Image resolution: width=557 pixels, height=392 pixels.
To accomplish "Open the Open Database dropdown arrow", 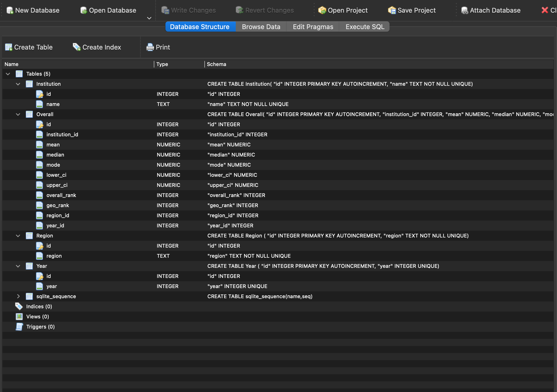I will point(149,18).
